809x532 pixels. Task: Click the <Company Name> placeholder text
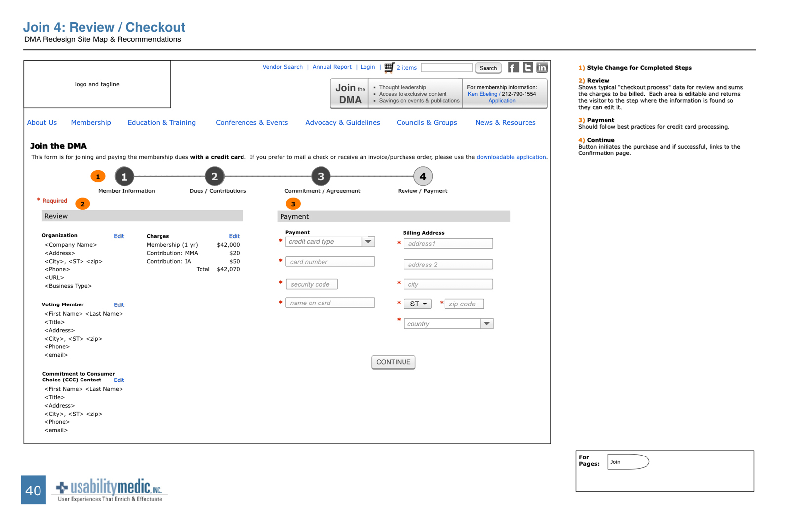71,245
